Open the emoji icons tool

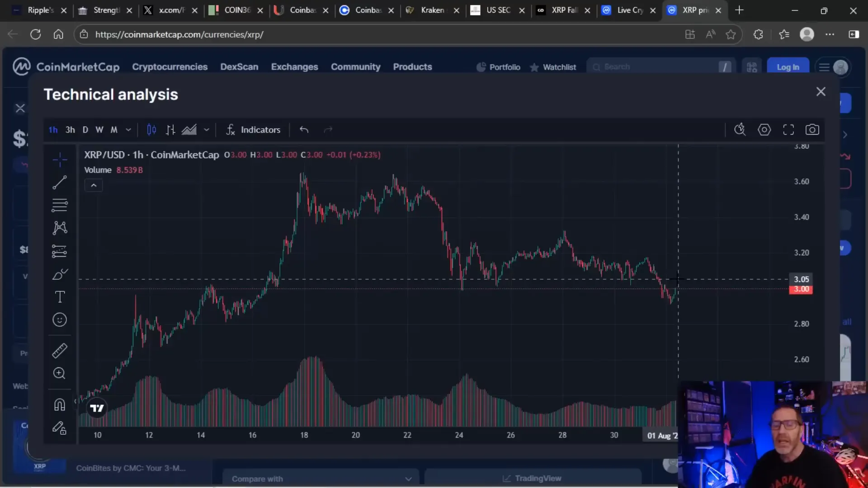tap(60, 320)
